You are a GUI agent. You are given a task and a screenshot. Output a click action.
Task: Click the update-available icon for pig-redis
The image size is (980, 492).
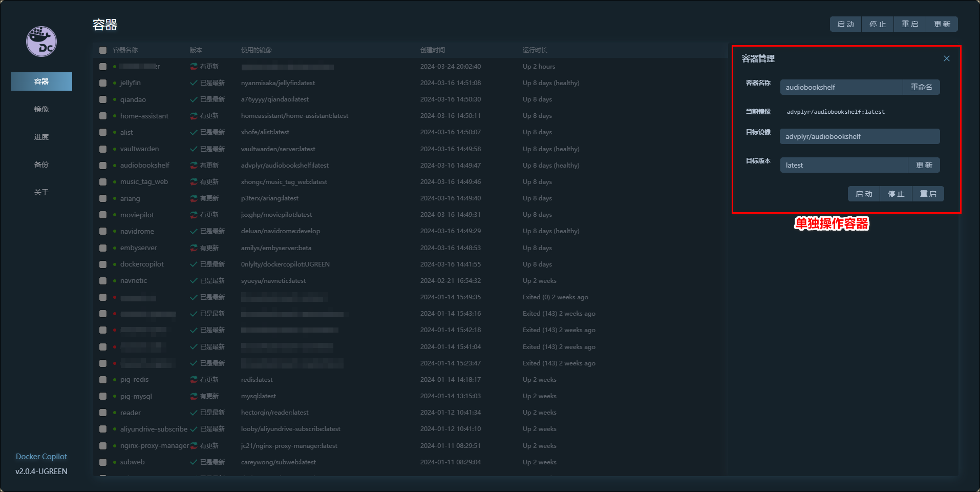[x=194, y=380]
